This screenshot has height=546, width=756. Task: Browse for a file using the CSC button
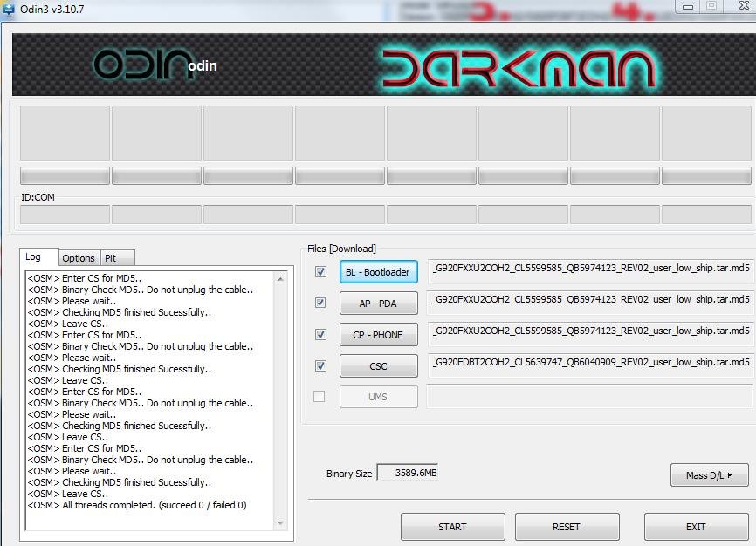coord(379,365)
